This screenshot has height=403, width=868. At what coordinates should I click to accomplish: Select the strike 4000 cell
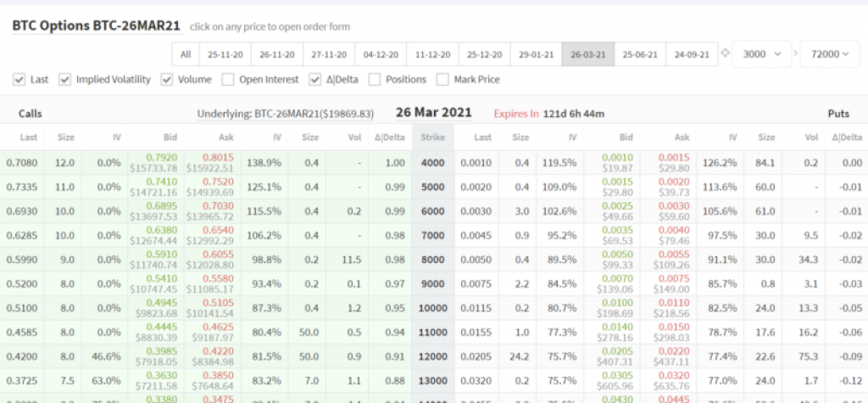pyautogui.click(x=433, y=163)
